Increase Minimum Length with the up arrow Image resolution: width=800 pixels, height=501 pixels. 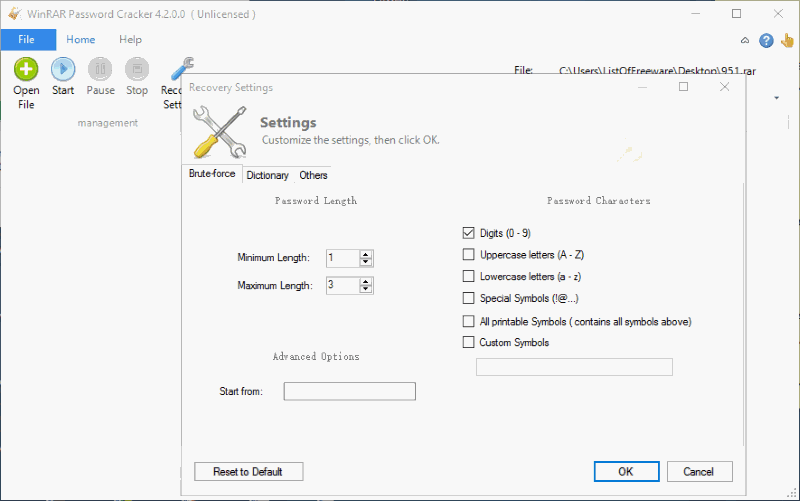[365, 254]
